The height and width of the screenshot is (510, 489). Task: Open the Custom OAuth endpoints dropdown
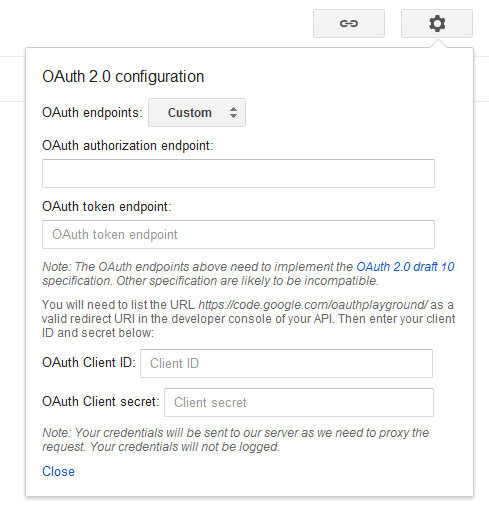(197, 113)
